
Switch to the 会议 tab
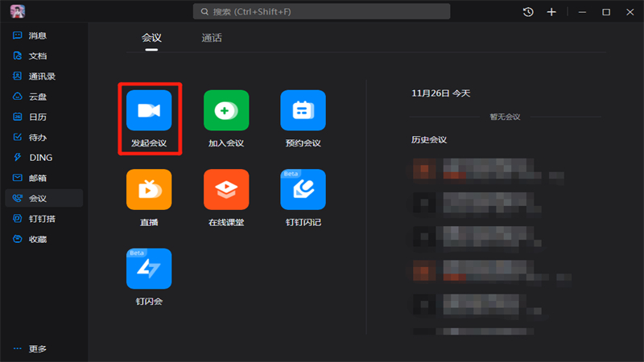click(151, 38)
